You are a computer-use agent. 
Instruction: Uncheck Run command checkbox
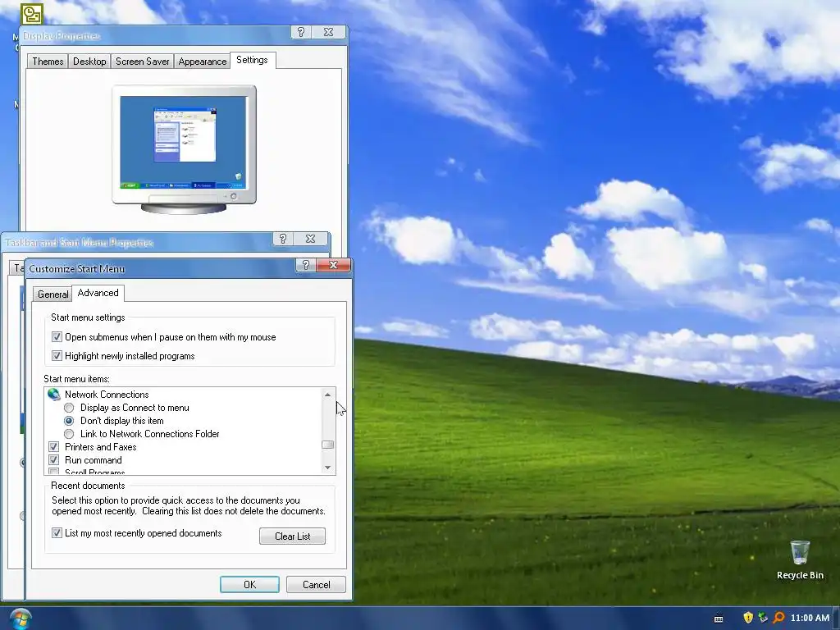click(x=53, y=460)
